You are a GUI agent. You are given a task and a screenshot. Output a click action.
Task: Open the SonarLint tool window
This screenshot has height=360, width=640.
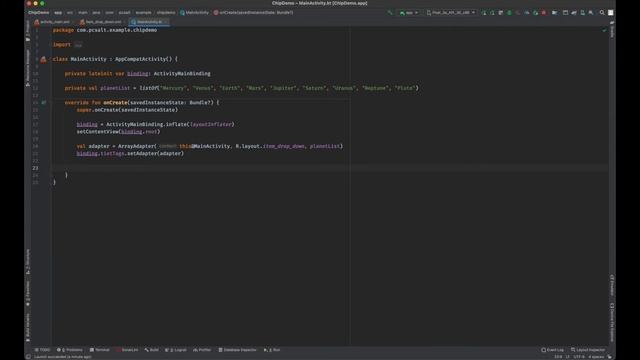[x=127, y=350]
